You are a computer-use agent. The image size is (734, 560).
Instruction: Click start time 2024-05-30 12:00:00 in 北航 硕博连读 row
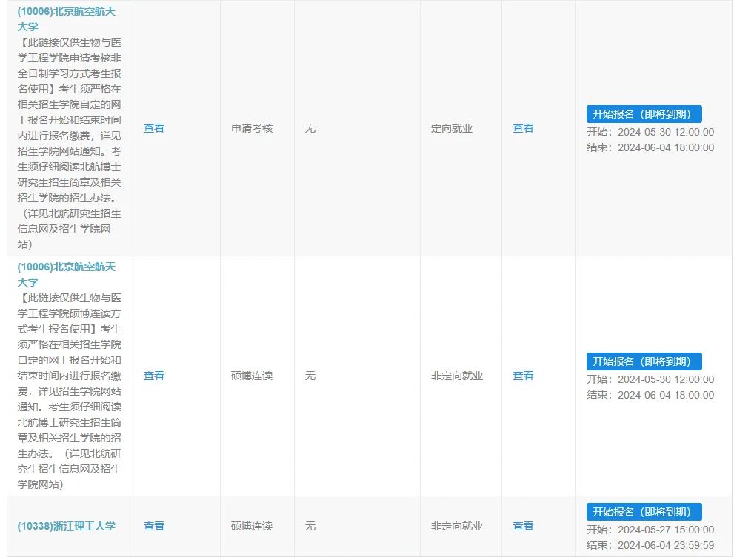(666, 379)
